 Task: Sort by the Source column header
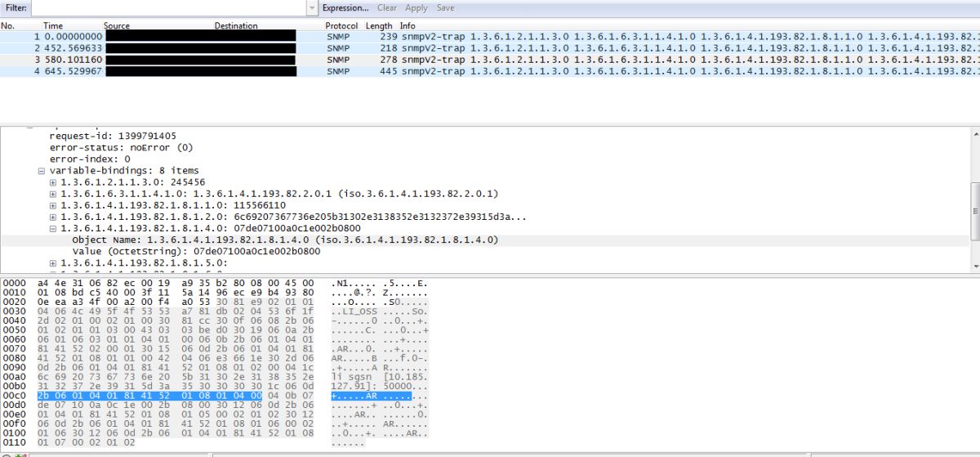pos(117,26)
